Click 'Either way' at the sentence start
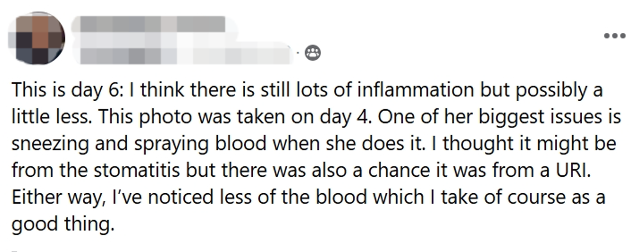 (54, 198)
